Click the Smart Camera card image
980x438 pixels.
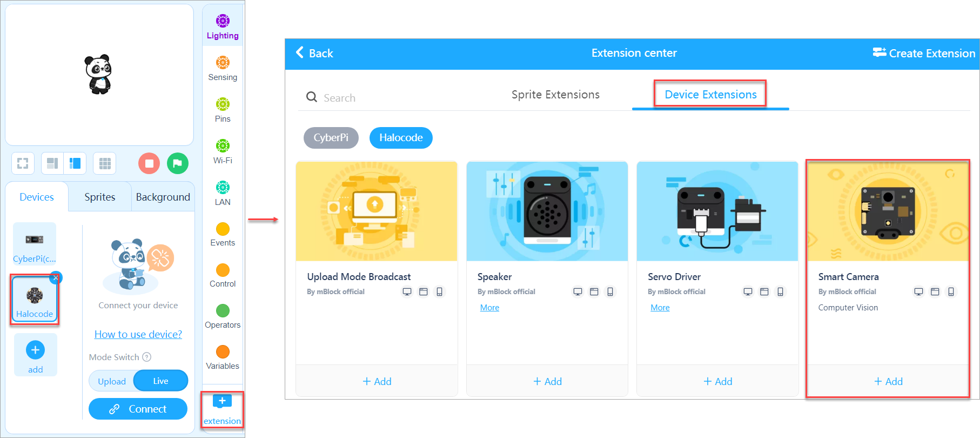[x=888, y=211]
